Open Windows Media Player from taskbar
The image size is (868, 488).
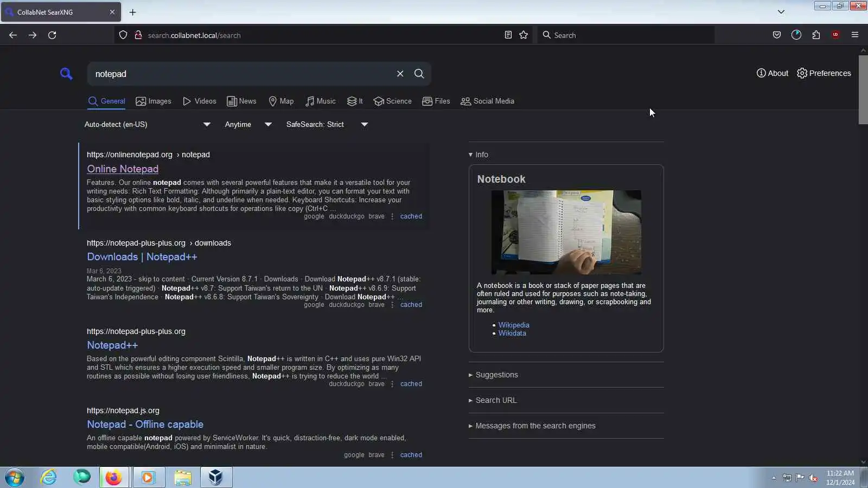click(x=148, y=478)
